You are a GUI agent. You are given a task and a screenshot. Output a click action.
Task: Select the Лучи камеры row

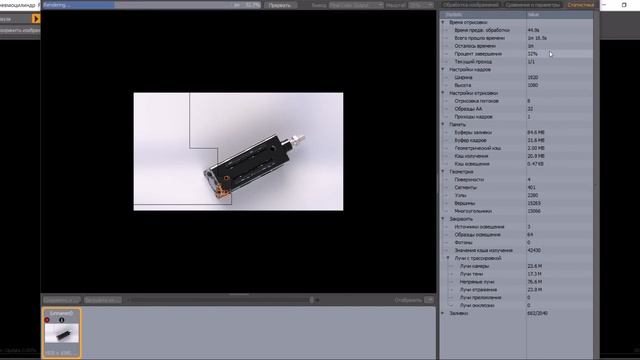(x=517, y=266)
